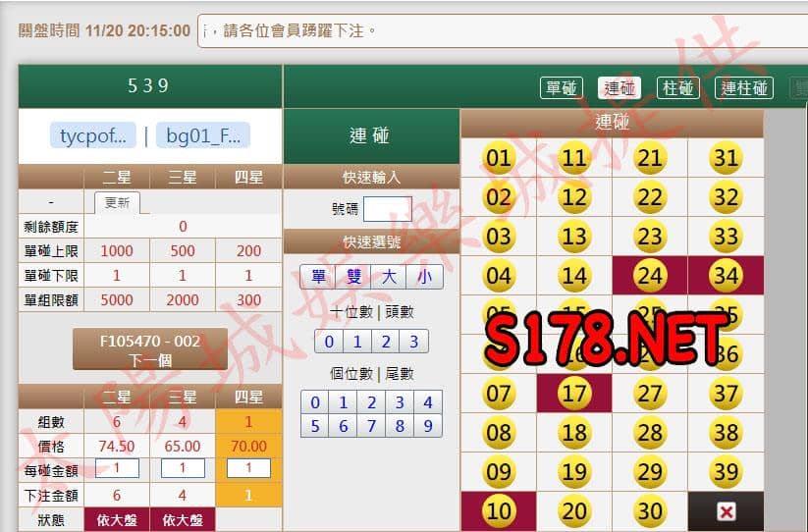The height and width of the screenshot is (532, 808).
Task: Click F105470 - 002 下一個 button
Action: (150, 349)
